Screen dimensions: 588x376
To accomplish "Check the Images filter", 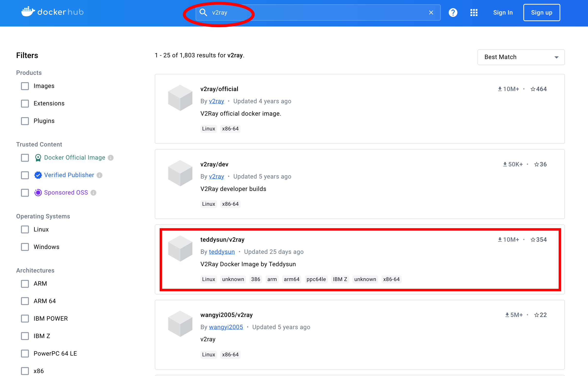I will 25,86.
